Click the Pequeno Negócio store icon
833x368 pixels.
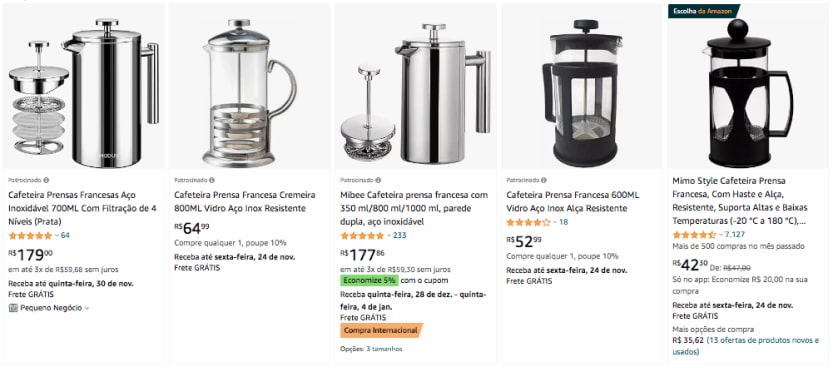tap(13, 307)
